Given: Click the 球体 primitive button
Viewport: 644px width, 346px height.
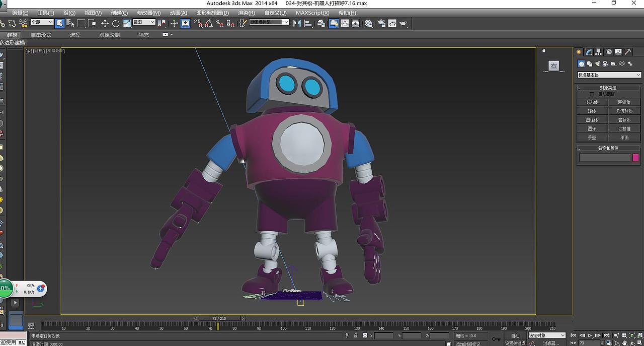Looking at the screenshot, I should [x=592, y=111].
